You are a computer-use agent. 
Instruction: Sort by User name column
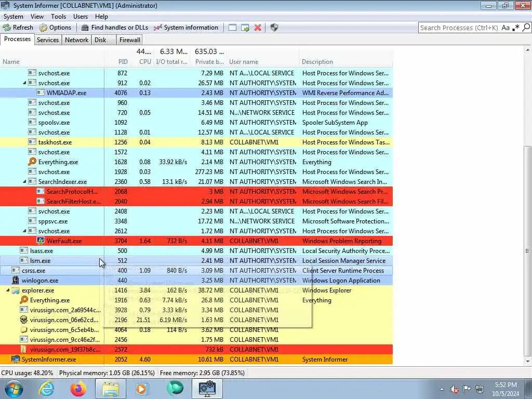[262, 62]
